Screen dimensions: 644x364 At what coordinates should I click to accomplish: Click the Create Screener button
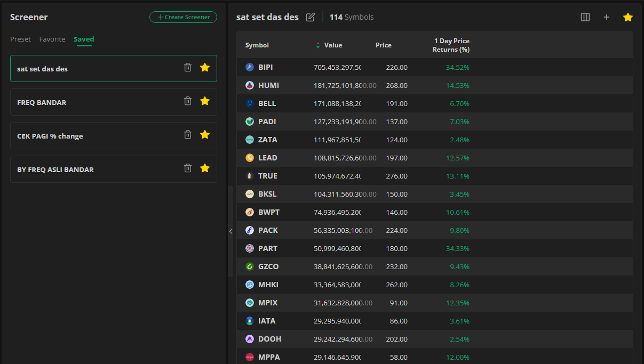183,17
